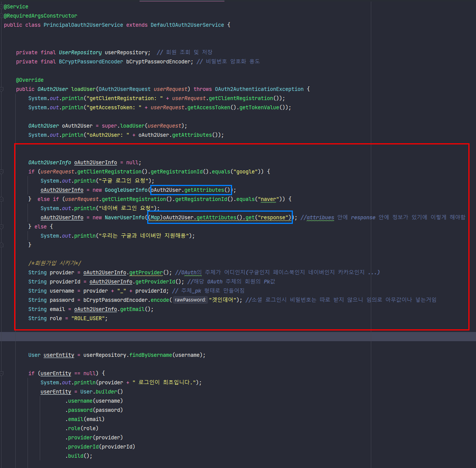The width and height of the screenshot is (476, 468).
Task: Collapse the loadUser method fold marker
Action: tap(2, 89)
